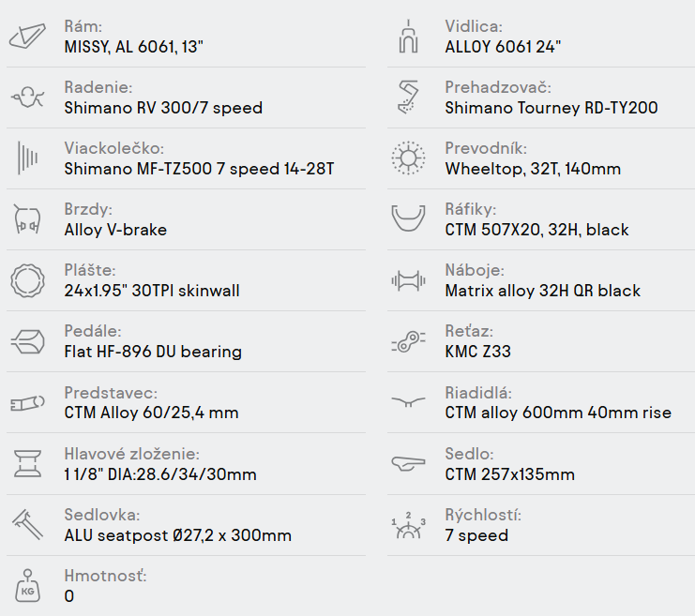Click the pedal icon next to Pedále
The height and width of the screenshot is (616, 695).
27,341
